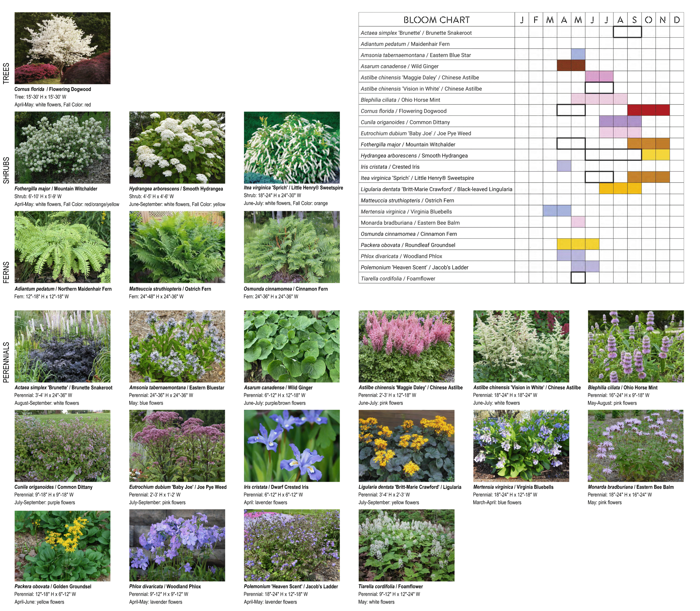Click the Wild Ginger brown bloom bar
The image size is (700, 611).
(x=571, y=65)
